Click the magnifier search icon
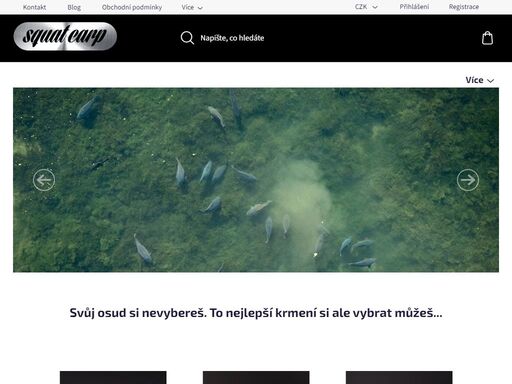Screen dimensions: 512x384 tap(187, 38)
